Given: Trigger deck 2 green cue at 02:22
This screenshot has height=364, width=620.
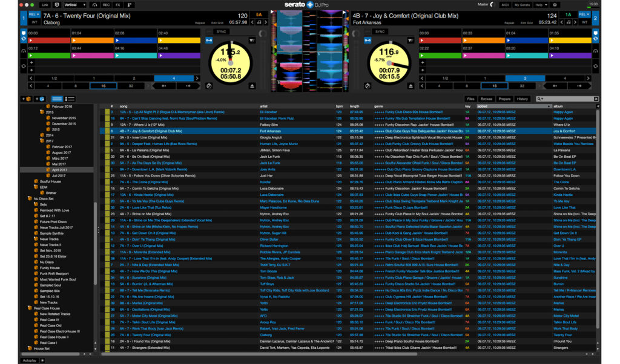Looking at the screenshot, I should 440,56.
